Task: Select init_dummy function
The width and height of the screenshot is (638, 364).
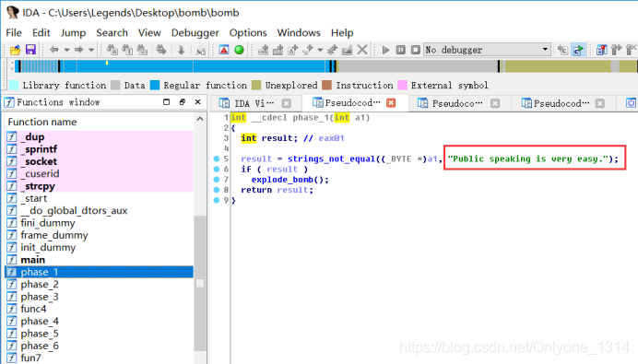Action: [x=100, y=247]
